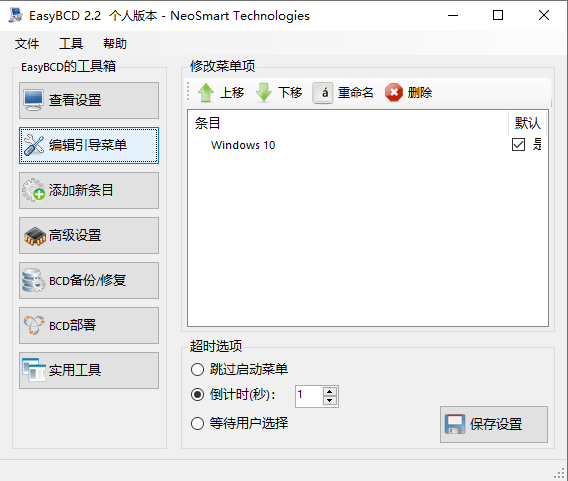Close the EasyBCD window

point(544,15)
